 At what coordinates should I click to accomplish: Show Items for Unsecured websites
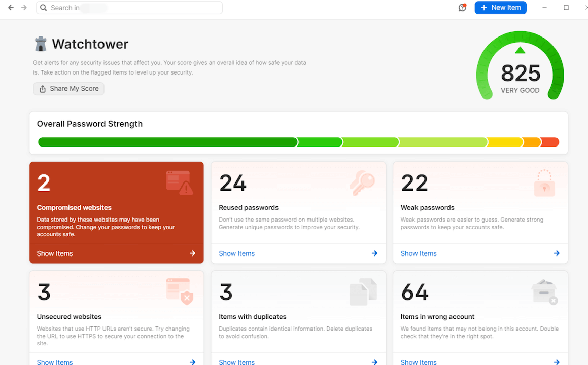(55, 362)
